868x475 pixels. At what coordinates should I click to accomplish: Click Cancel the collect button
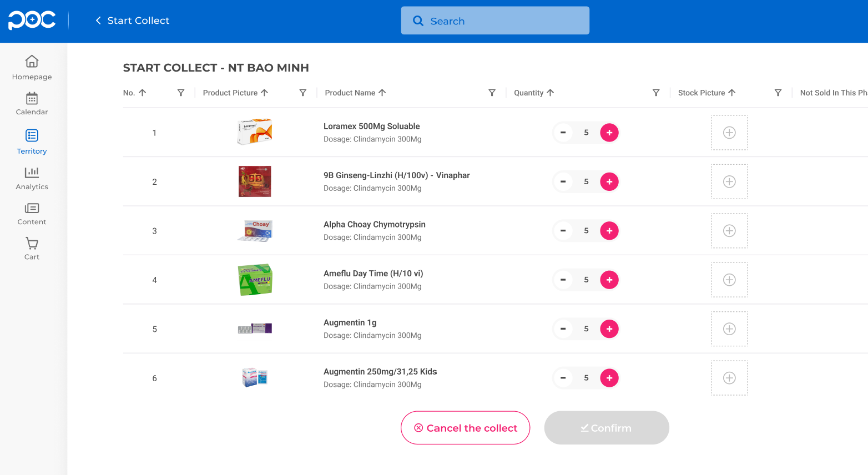point(465,428)
